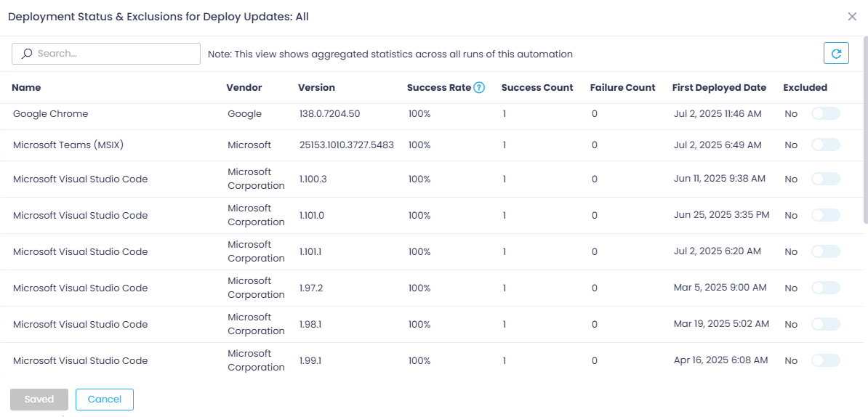Click the Name column header
Image resolution: width=868 pixels, height=417 pixels.
[x=26, y=87]
